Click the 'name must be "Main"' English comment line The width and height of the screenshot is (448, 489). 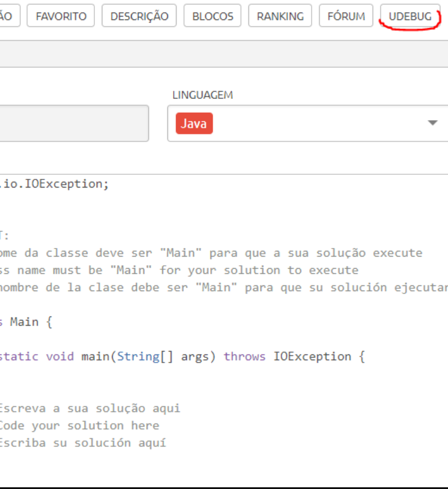pyautogui.click(x=179, y=270)
